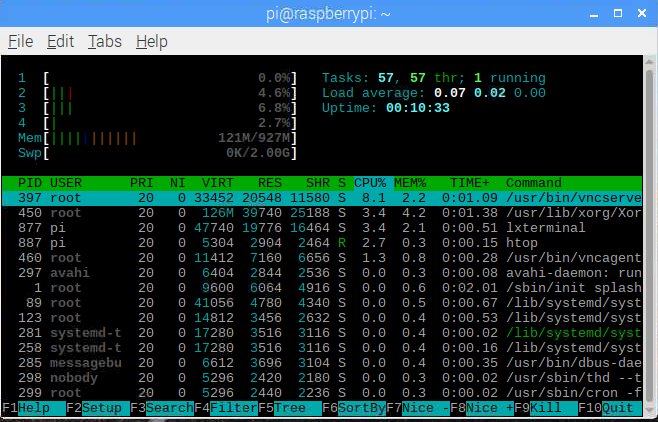Click F4 Filter in htop footer

226,408
